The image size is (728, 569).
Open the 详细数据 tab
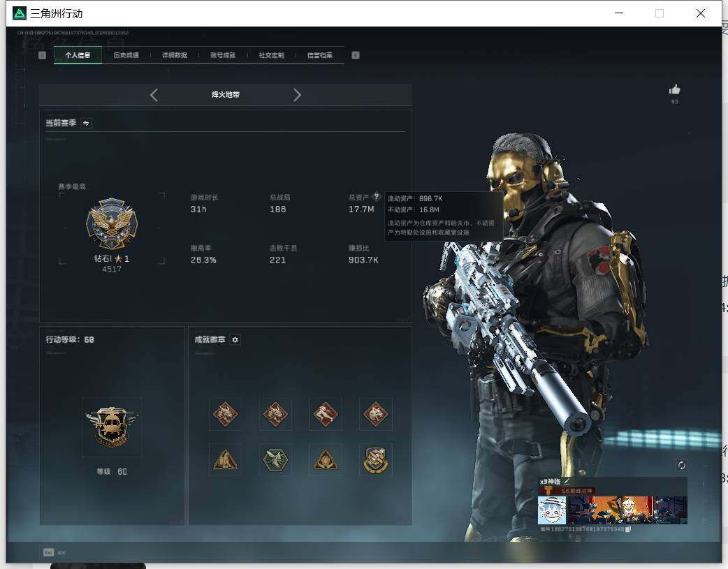pos(175,55)
